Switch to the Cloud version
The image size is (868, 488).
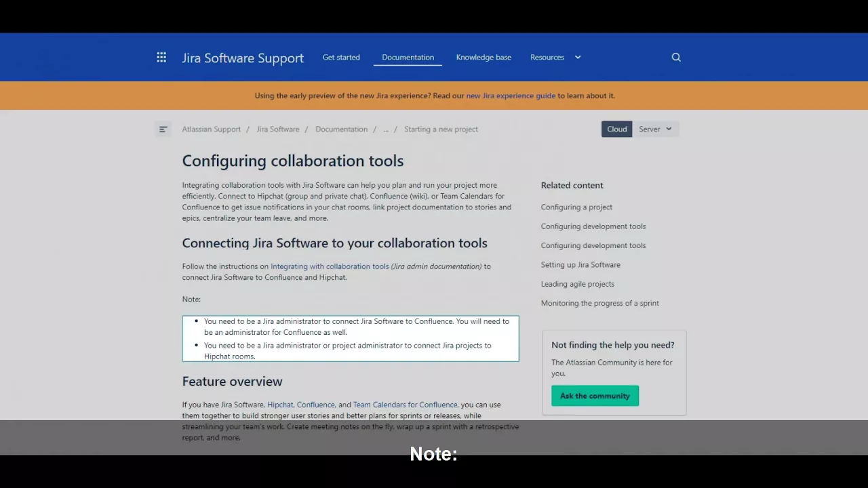point(617,129)
